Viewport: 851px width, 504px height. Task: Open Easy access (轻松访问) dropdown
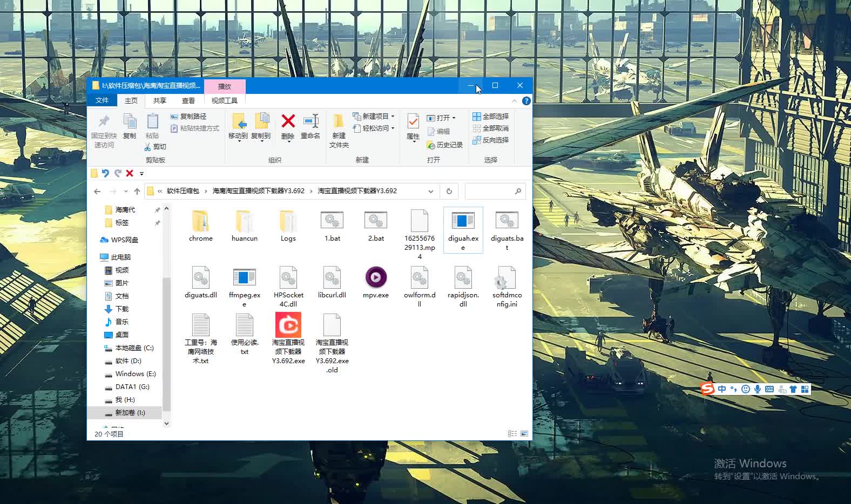pos(374,128)
